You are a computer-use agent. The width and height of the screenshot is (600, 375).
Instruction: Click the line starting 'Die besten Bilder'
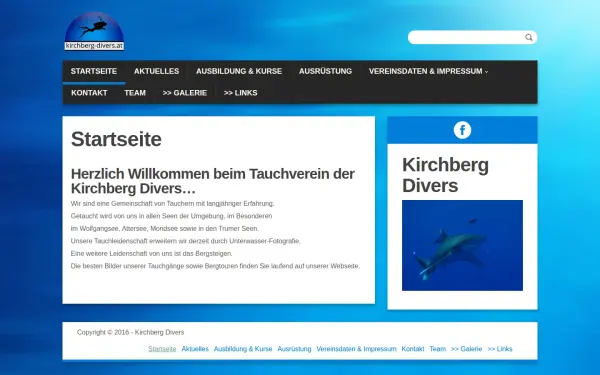tap(215, 266)
